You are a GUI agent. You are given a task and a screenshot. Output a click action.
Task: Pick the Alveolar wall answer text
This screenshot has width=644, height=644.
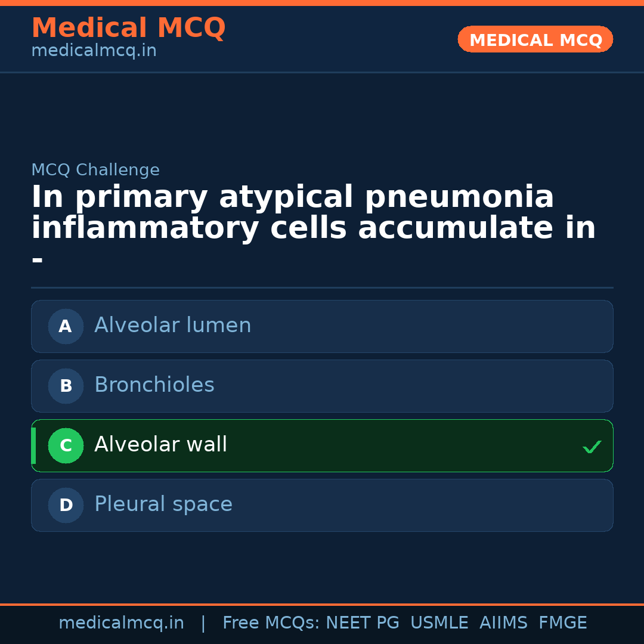[160, 445]
